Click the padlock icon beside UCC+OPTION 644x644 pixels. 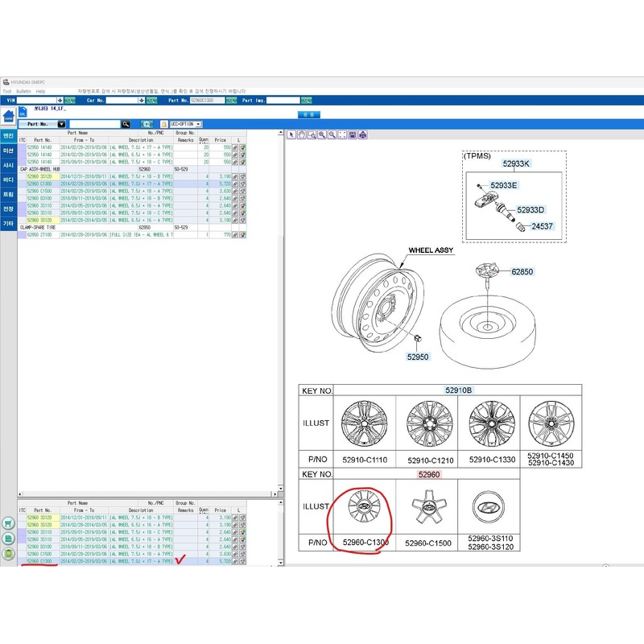point(164,124)
